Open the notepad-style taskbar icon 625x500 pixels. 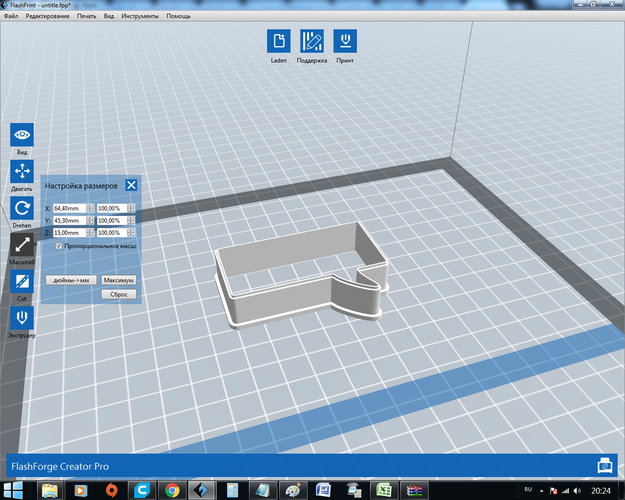[263, 490]
